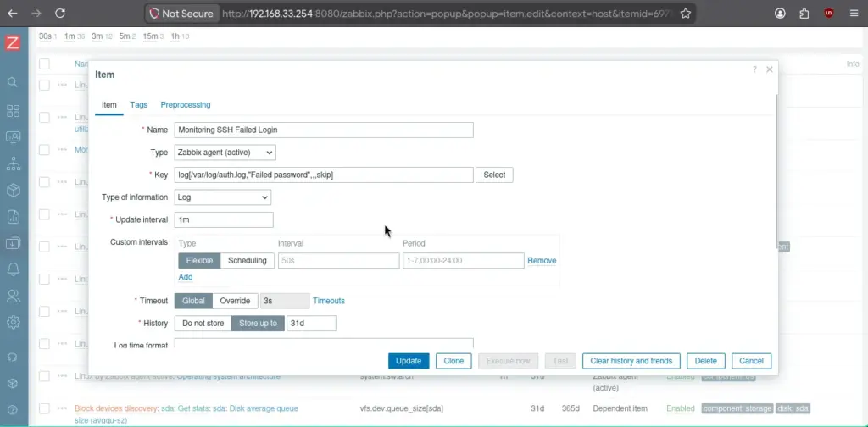
Task: Bookmark page with the star icon
Action: [x=685, y=14]
